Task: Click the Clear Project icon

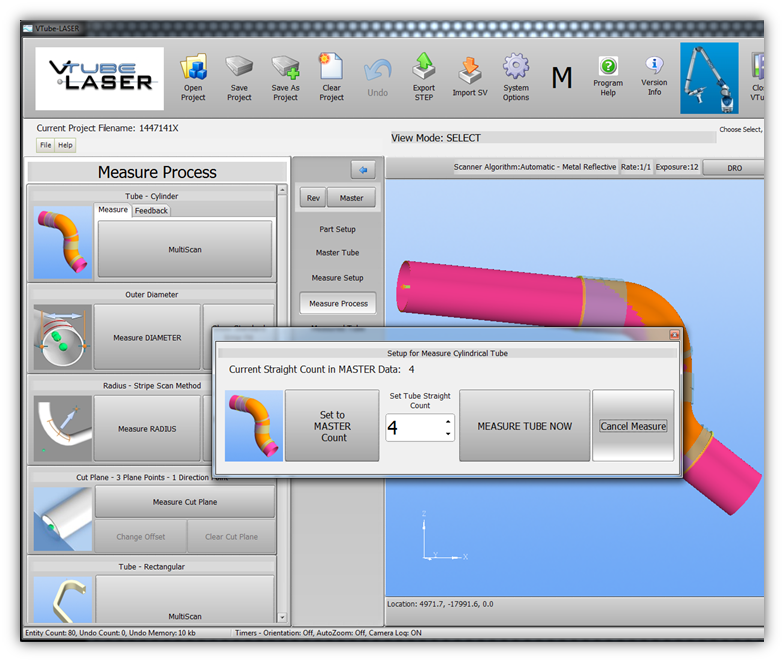Action: click(331, 68)
